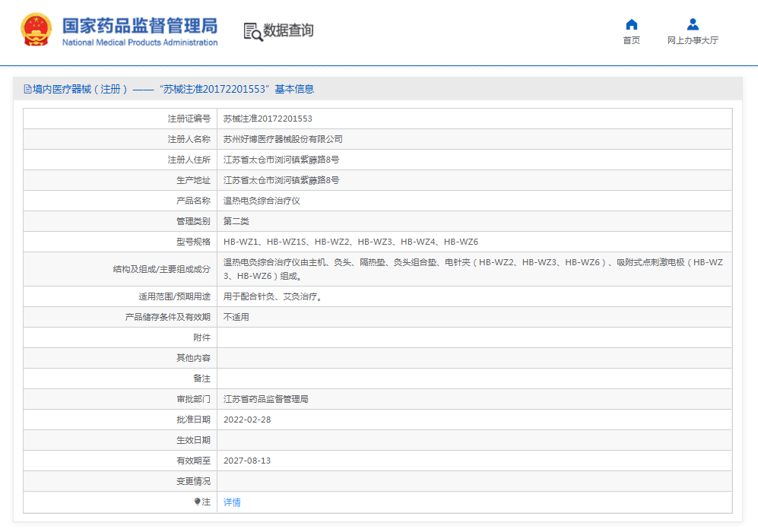Click the 第二类 category value
Viewport: 758px width, 532px height.
click(236, 221)
